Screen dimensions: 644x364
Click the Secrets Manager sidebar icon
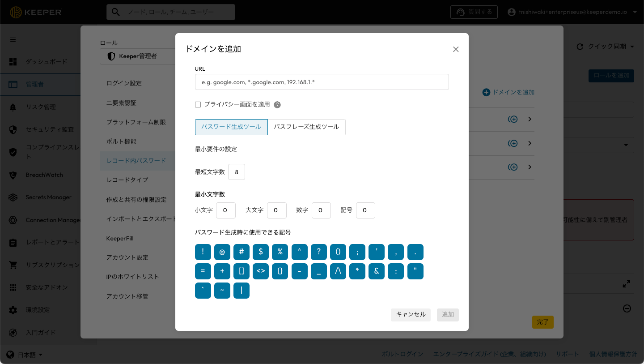pyautogui.click(x=13, y=197)
